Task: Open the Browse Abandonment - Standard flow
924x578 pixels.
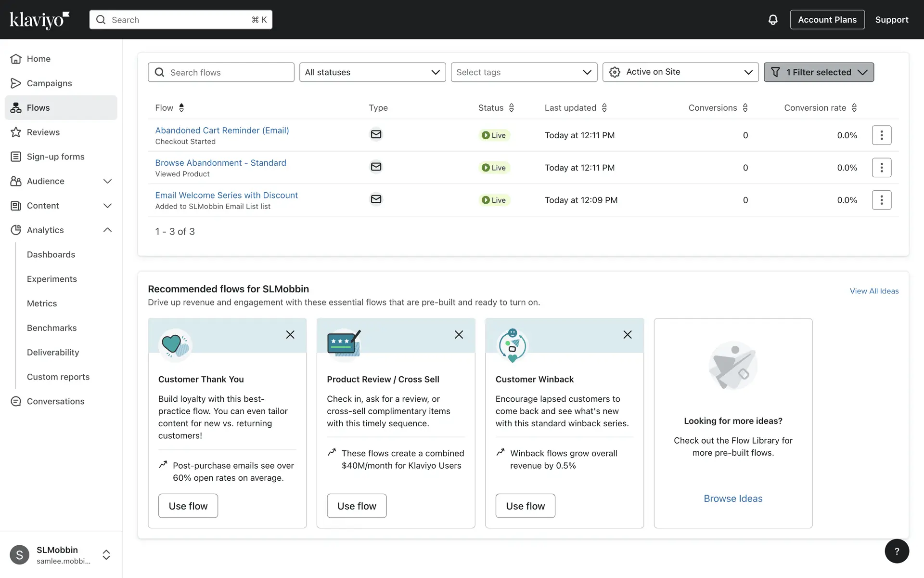Action: click(x=220, y=163)
